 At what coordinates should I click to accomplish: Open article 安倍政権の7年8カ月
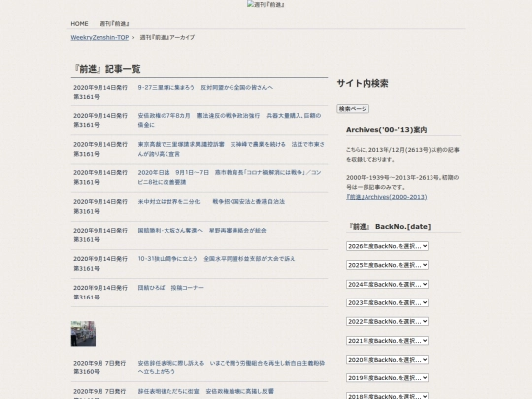point(230,120)
